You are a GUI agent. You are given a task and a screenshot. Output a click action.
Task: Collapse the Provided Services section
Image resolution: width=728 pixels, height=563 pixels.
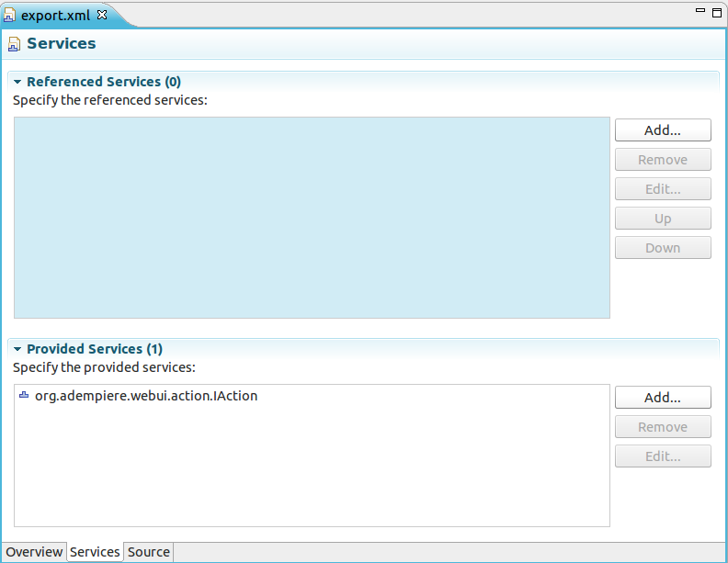[x=17, y=349]
